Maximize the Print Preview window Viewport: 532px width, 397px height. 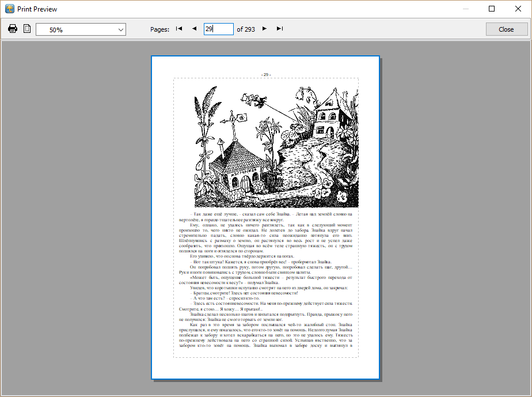click(492, 9)
